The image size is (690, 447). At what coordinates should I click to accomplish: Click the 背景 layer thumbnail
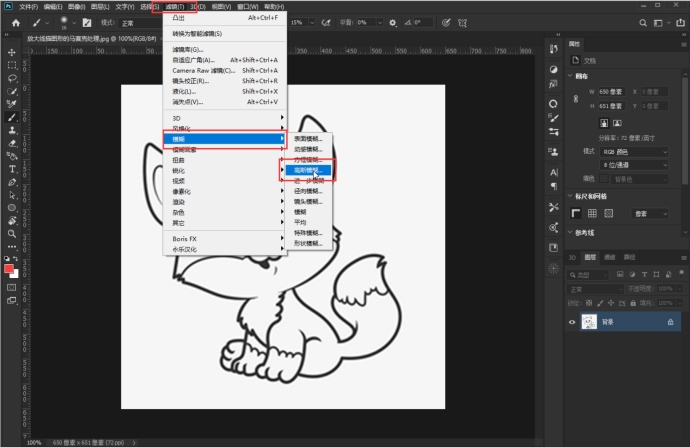(589, 322)
